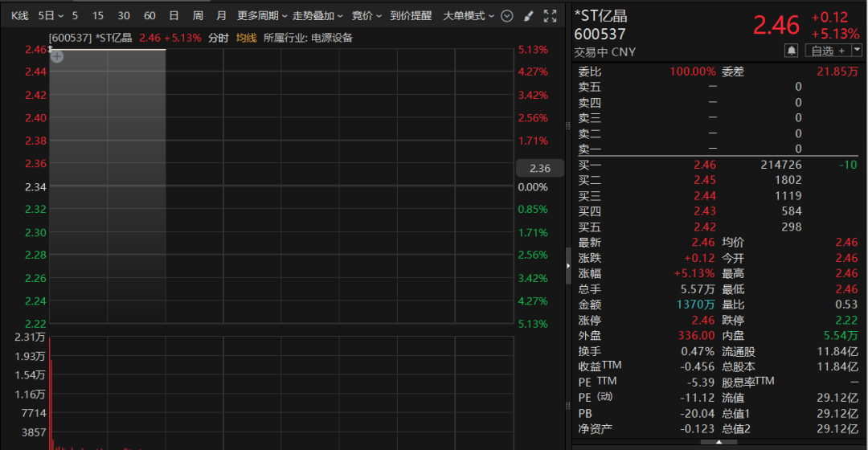Click the stock code 600537 in header
Image resolution: width=868 pixels, height=450 pixels.
pyautogui.click(x=600, y=35)
